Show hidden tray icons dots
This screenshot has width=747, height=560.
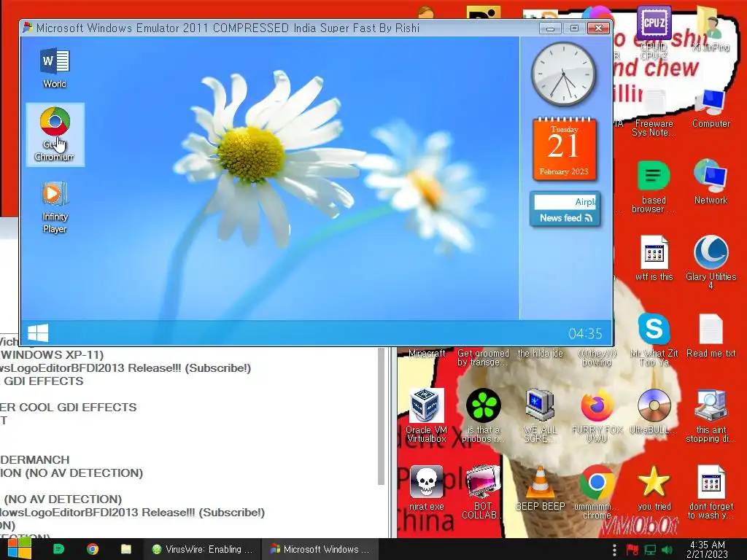tap(614, 550)
